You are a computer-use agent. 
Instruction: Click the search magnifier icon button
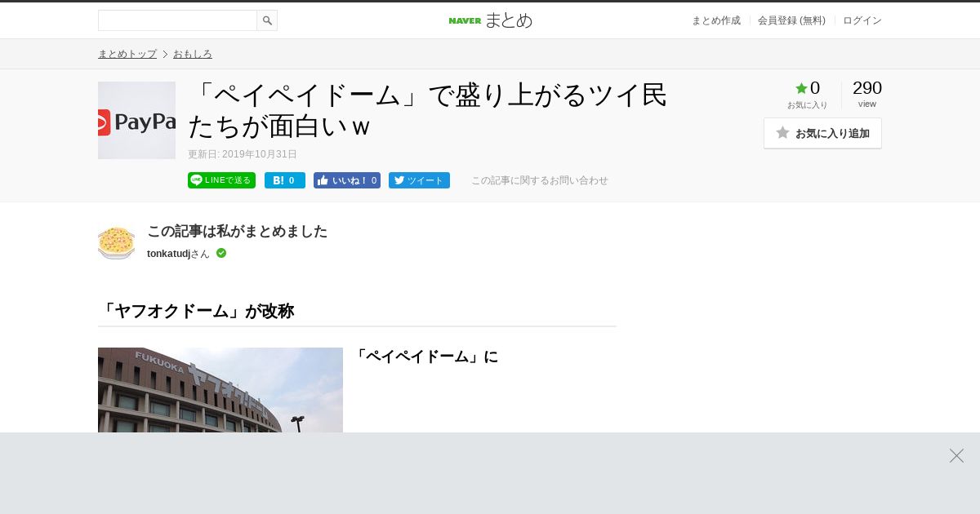click(x=267, y=20)
